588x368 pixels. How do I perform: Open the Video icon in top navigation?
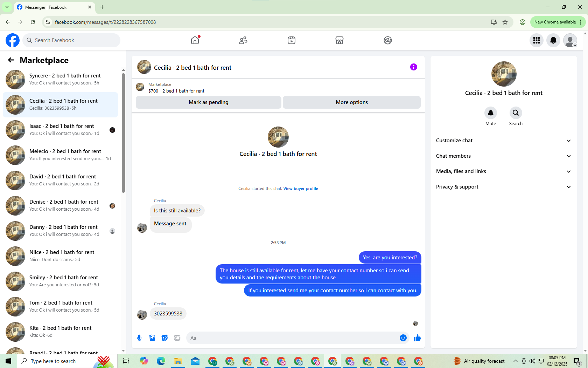point(292,40)
